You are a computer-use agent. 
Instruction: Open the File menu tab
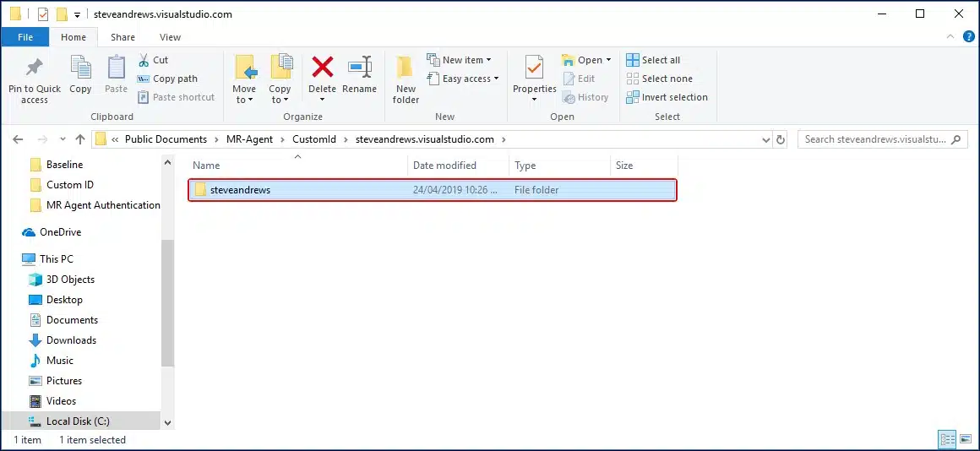point(25,37)
